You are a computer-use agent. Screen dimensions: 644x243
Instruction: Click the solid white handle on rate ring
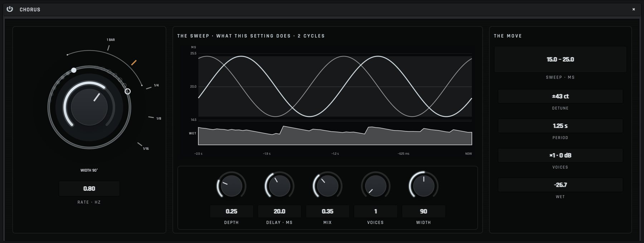(x=74, y=70)
